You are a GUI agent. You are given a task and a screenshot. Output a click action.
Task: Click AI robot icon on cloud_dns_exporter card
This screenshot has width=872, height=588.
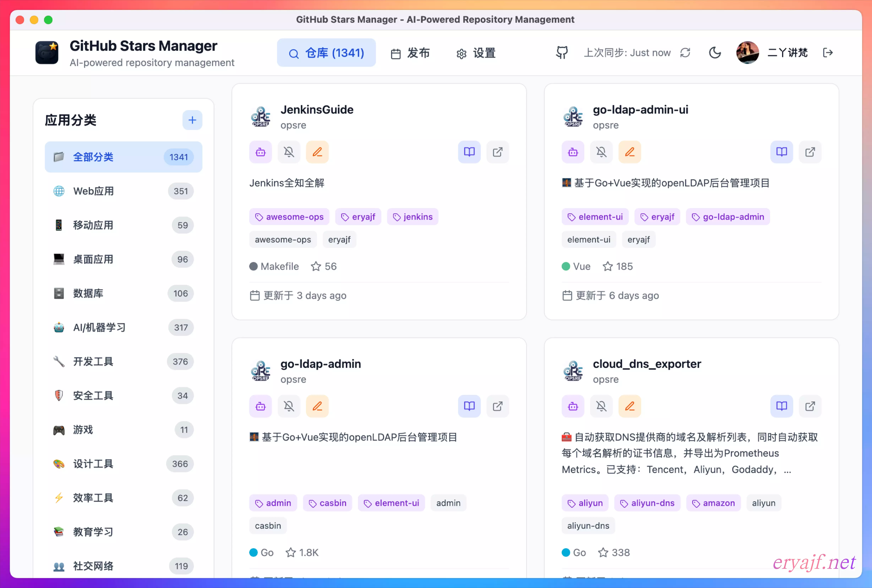tap(573, 407)
